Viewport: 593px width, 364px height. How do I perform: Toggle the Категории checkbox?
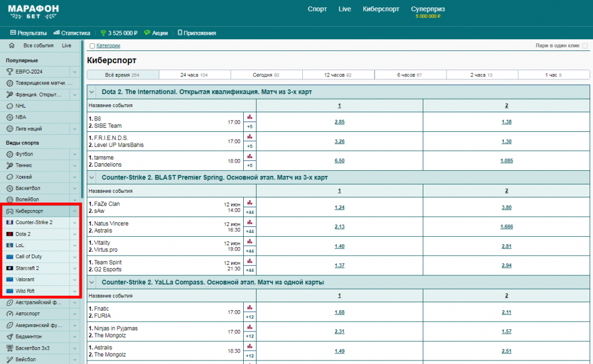point(92,46)
